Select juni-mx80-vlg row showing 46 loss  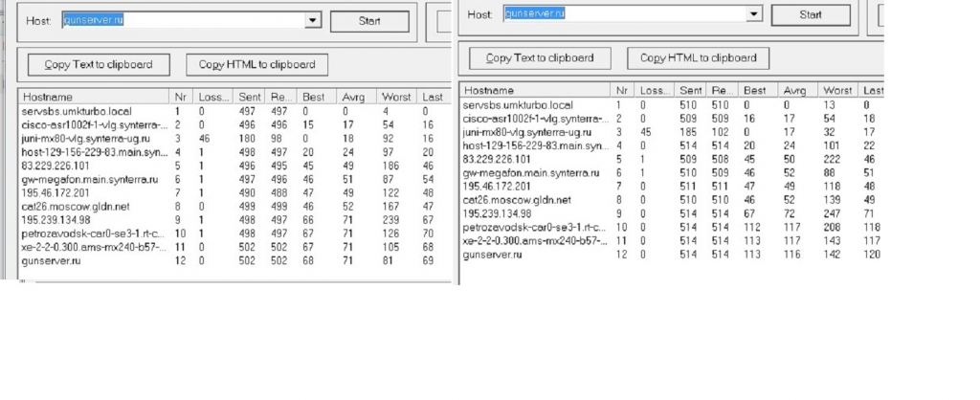pyautogui.click(x=84, y=139)
